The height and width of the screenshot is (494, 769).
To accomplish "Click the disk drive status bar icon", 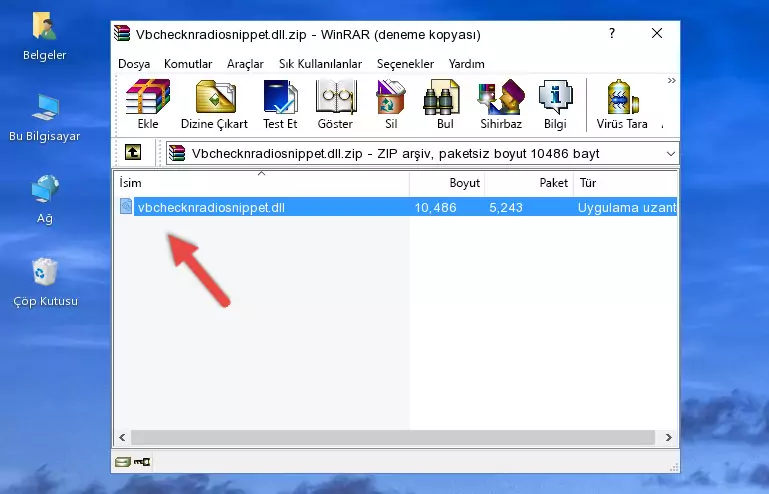I will pyautogui.click(x=123, y=462).
